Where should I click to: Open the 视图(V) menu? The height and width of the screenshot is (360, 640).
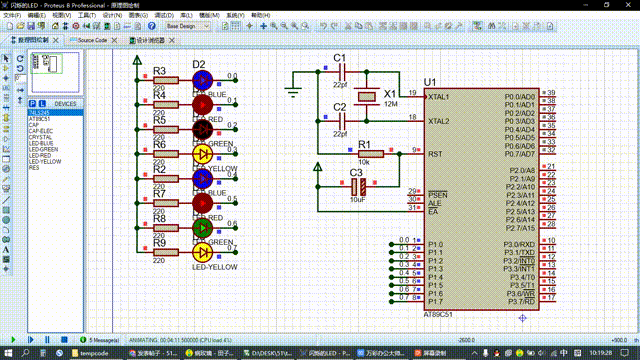pyautogui.click(x=62, y=15)
